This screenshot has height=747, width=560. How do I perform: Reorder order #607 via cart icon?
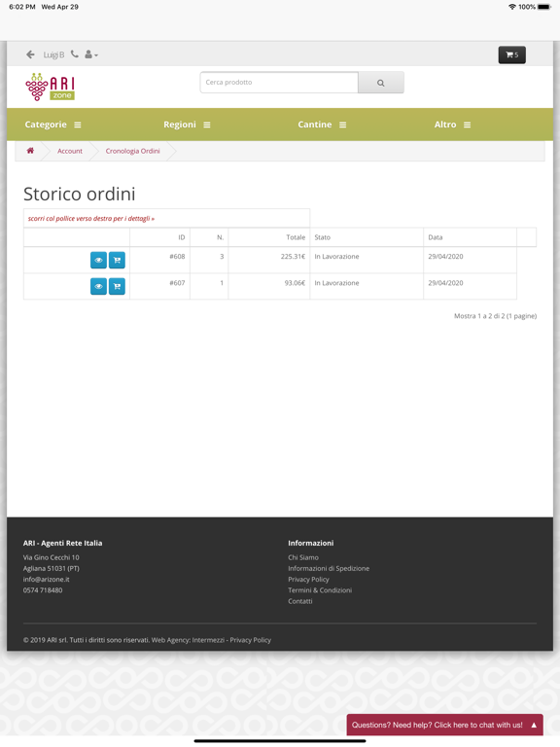coord(117,286)
